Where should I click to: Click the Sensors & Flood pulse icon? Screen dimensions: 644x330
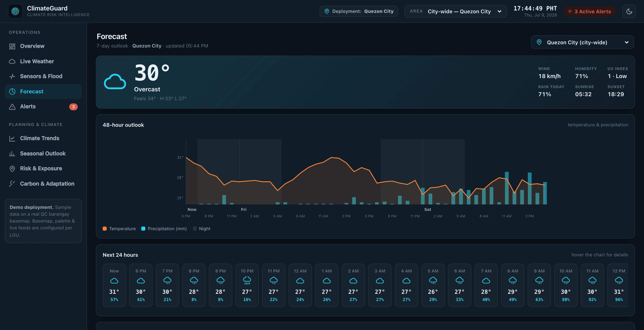(x=12, y=76)
